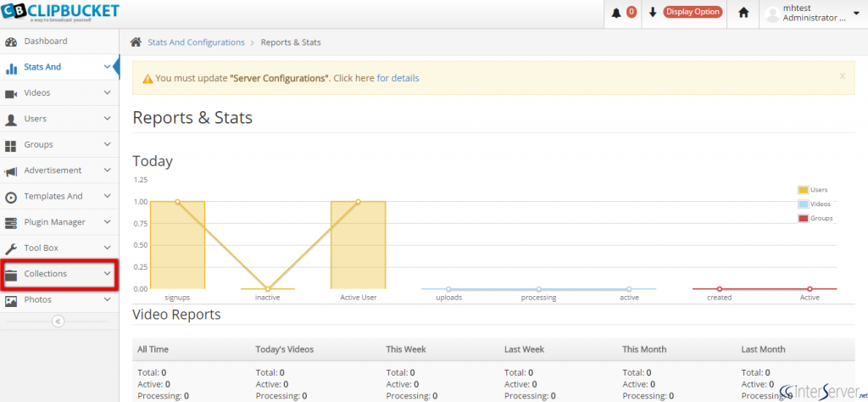The width and height of the screenshot is (868, 402).
Task: Toggle the Videos legend swatch
Action: point(804,204)
